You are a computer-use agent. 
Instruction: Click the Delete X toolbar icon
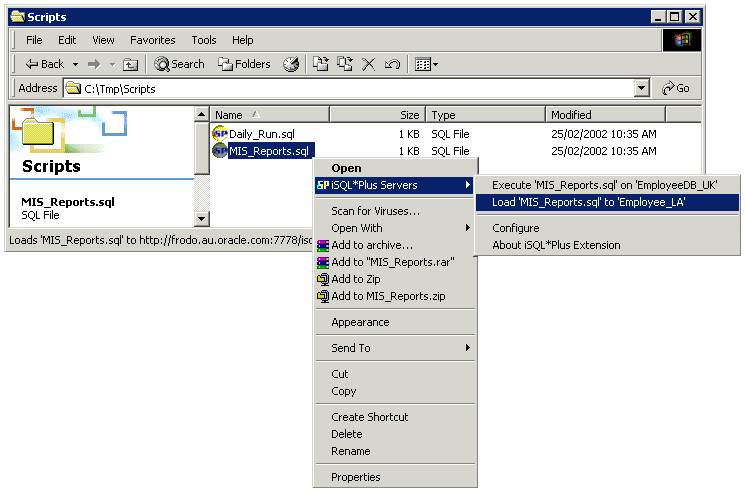pos(369,64)
